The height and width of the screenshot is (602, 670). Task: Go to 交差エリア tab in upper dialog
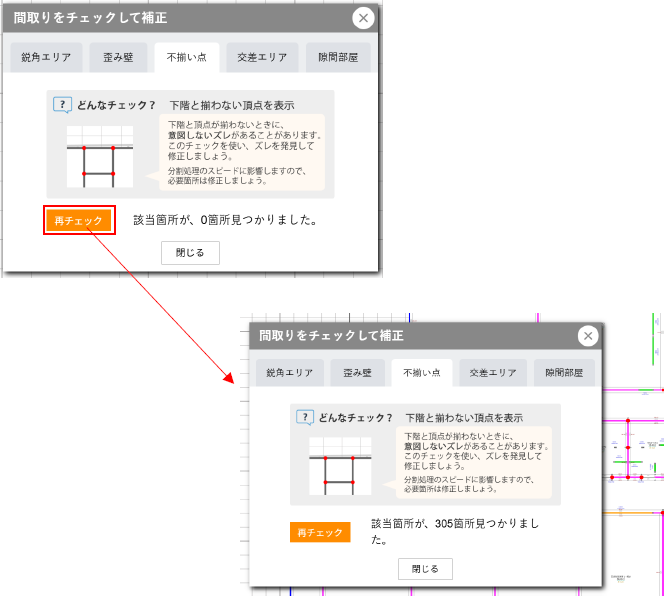[x=256, y=58]
